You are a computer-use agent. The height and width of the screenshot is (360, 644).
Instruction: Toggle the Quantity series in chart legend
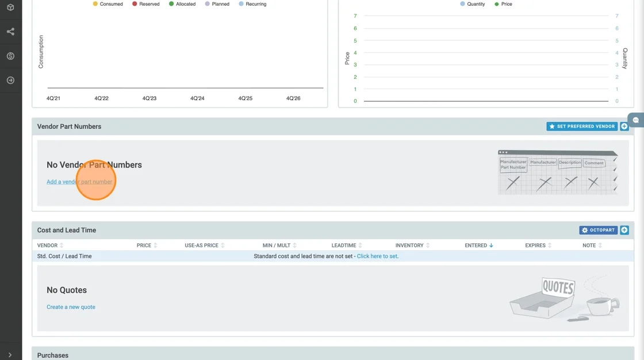click(472, 4)
